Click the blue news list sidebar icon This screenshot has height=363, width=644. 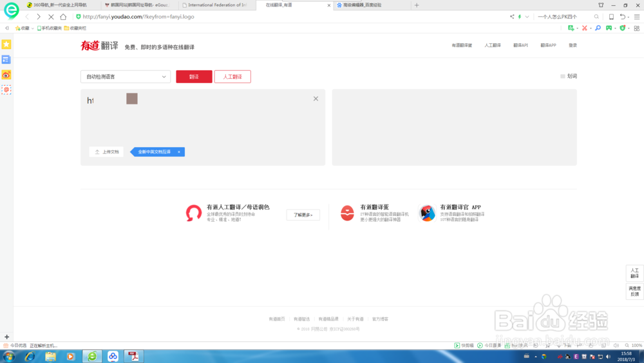point(6,59)
